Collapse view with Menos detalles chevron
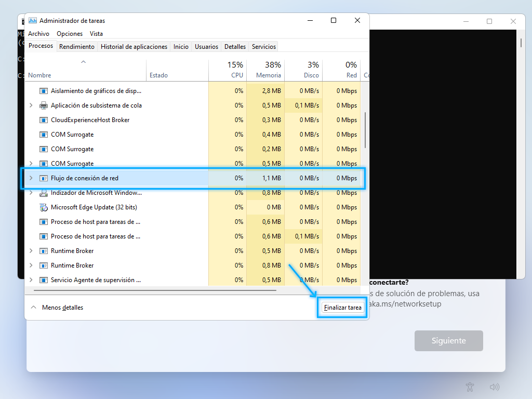This screenshot has width=532, height=399. coord(33,308)
